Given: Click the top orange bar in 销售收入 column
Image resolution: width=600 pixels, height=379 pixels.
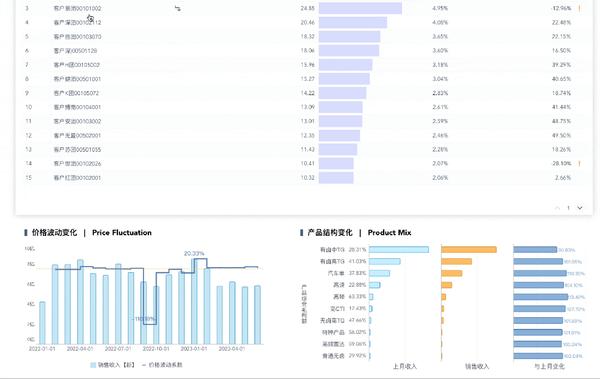Looking at the screenshot, I should tap(469, 250).
